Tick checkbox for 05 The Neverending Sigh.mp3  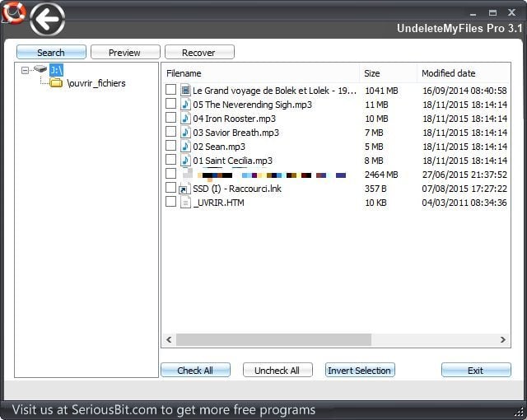pyautogui.click(x=170, y=104)
